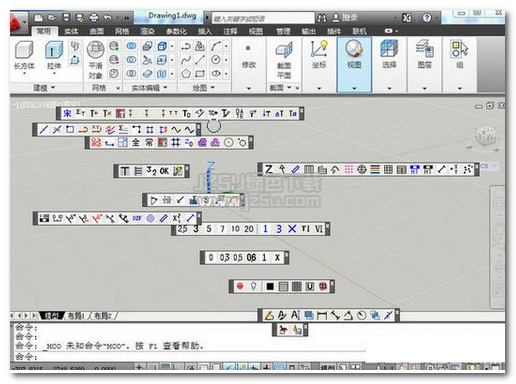The width and height of the screenshot is (516, 384).
Task: Click the Print icon in quick-access toolbar
Action: (x=94, y=17)
